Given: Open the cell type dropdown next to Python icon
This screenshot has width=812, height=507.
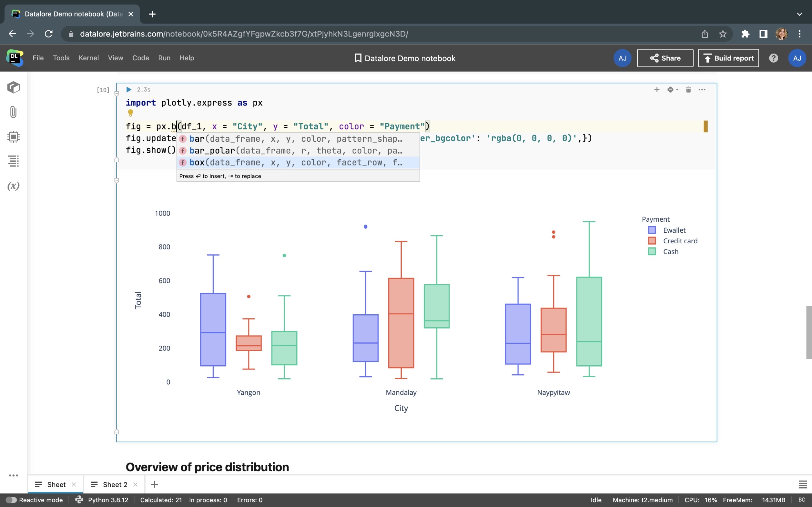Looking at the screenshot, I should (672, 90).
